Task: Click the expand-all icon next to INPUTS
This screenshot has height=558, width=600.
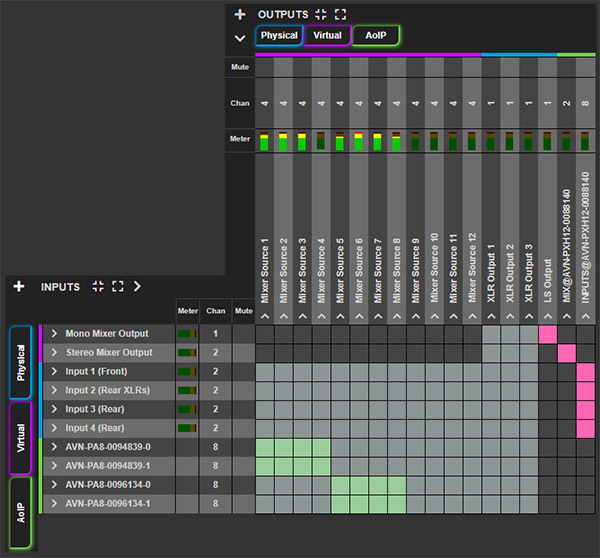Action: (x=117, y=286)
